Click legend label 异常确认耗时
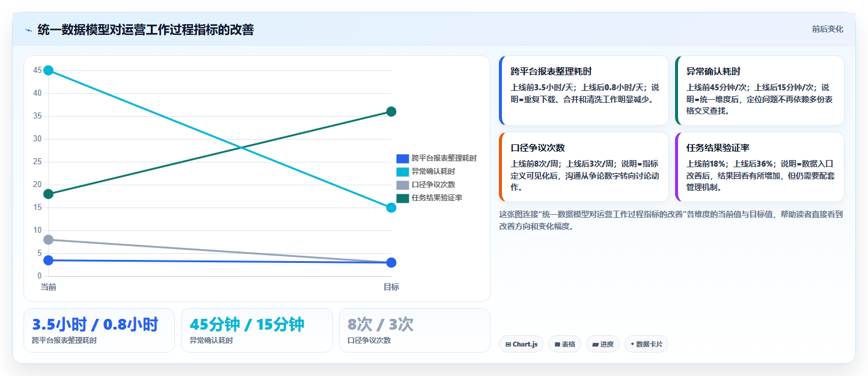The width and height of the screenshot is (868, 376). click(x=433, y=171)
